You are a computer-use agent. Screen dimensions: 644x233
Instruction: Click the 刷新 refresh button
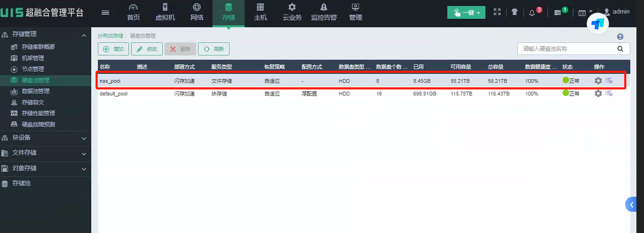pos(214,49)
